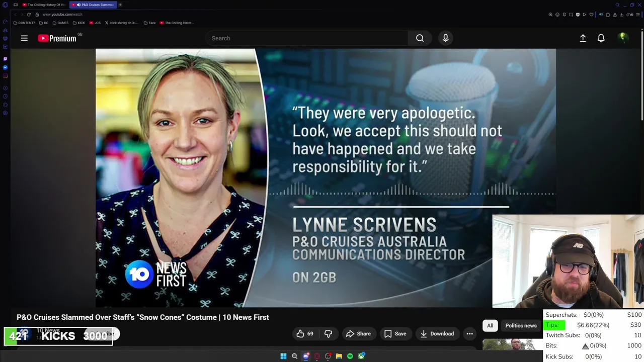Open The Chilling Histor... bookmark
Image resolution: width=644 pixels, height=362 pixels.
pyautogui.click(x=177, y=23)
